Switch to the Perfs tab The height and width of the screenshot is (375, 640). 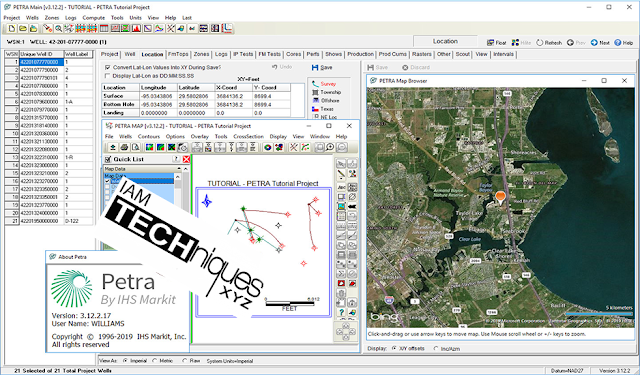pos(313,54)
